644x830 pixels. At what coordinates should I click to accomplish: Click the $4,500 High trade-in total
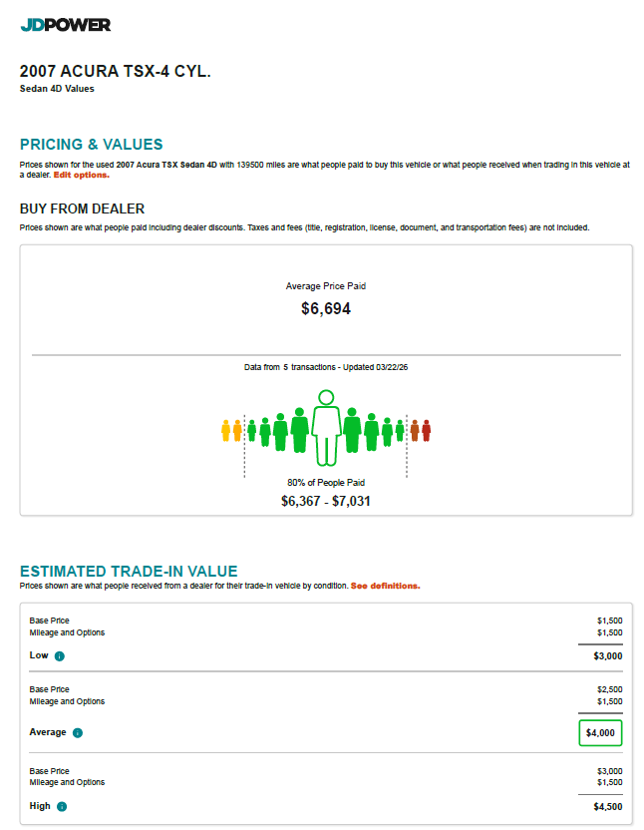(608, 806)
